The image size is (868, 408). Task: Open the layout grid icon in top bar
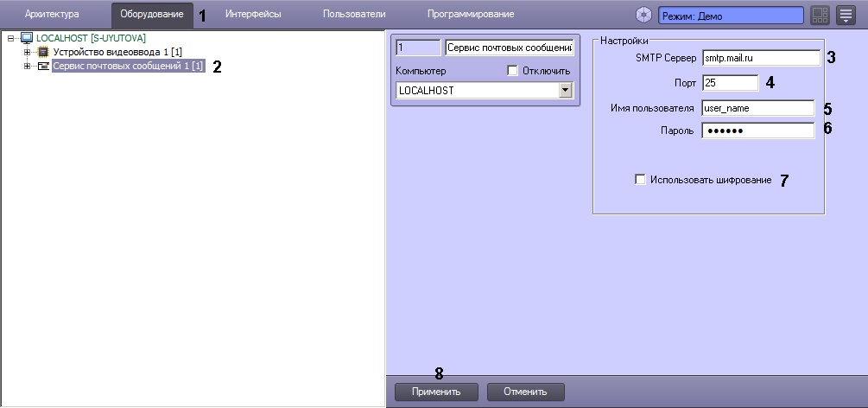tap(820, 16)
